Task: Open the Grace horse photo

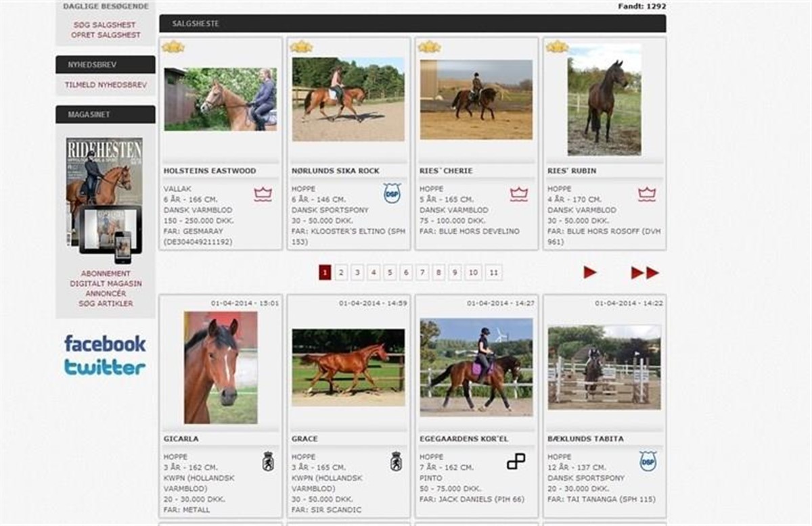Action: tap(348, 367)
